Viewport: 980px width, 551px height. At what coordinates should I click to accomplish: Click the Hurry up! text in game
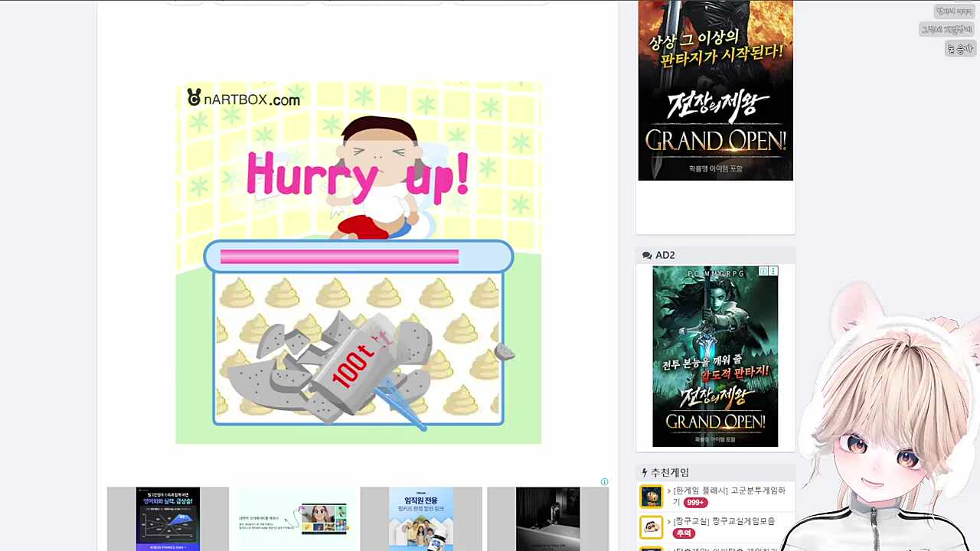357,176
